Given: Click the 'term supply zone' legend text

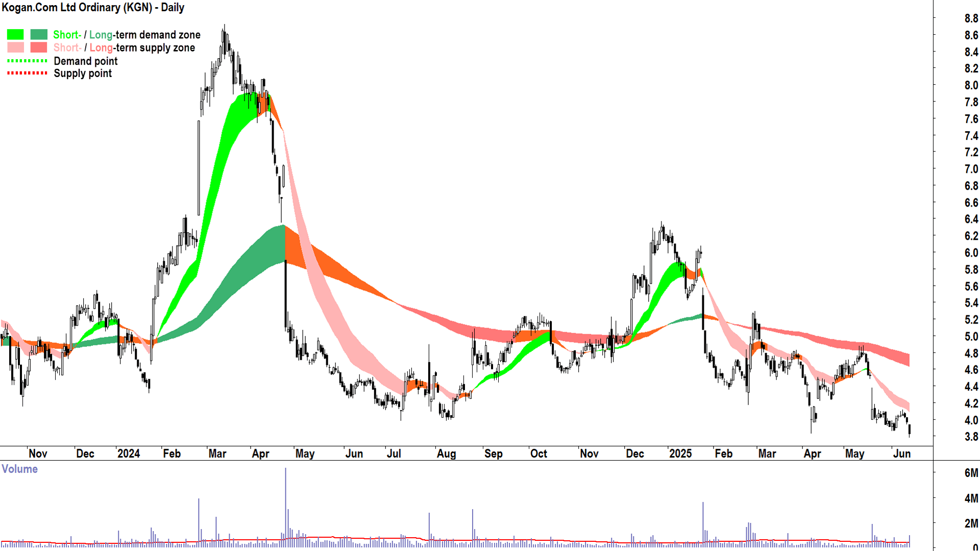Looking at the screenshot, I should pos(155,47).
